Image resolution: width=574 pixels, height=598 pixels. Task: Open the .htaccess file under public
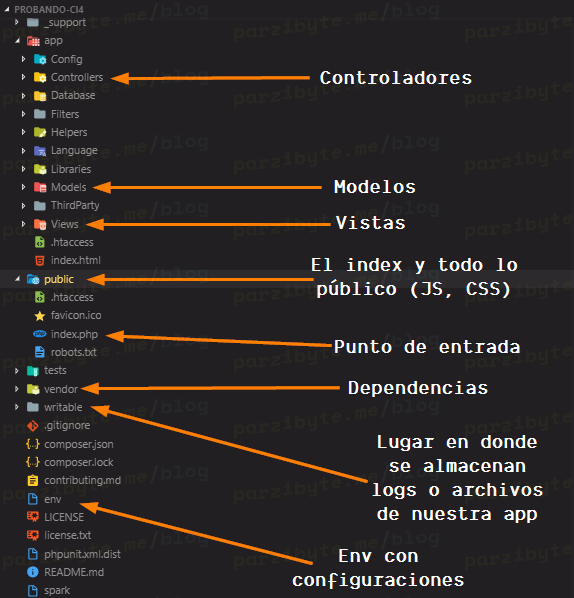(72, 297)
